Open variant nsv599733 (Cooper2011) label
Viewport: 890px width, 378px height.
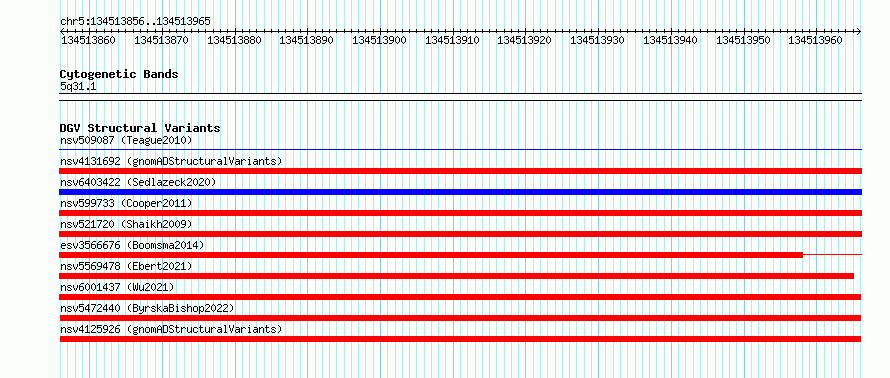point(126,203)
